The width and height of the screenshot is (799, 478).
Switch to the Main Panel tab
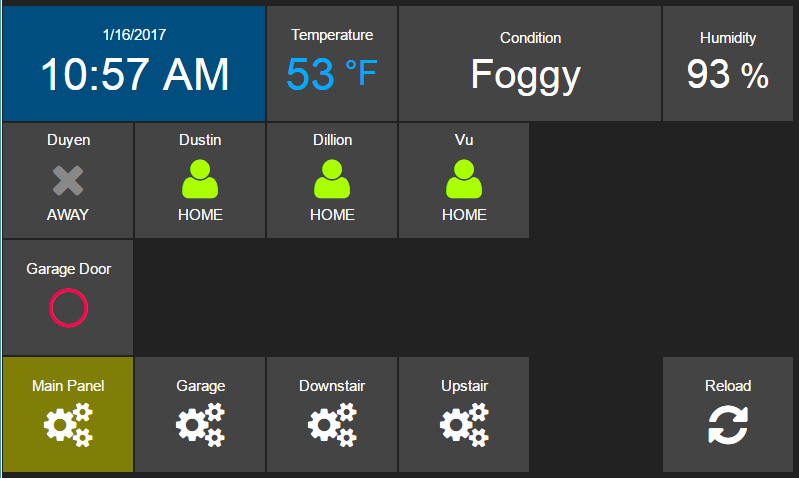[68, 386]
